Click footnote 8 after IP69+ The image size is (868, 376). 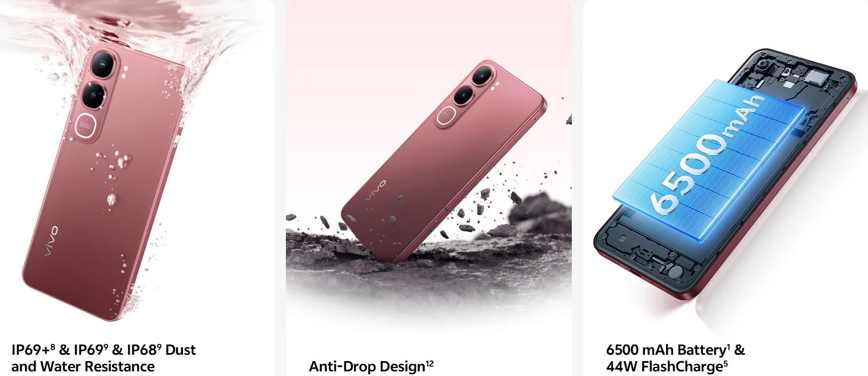(x=53, y=346)
